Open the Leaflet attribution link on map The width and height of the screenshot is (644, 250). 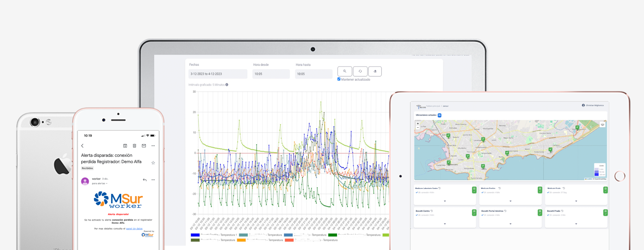(589, 179)
